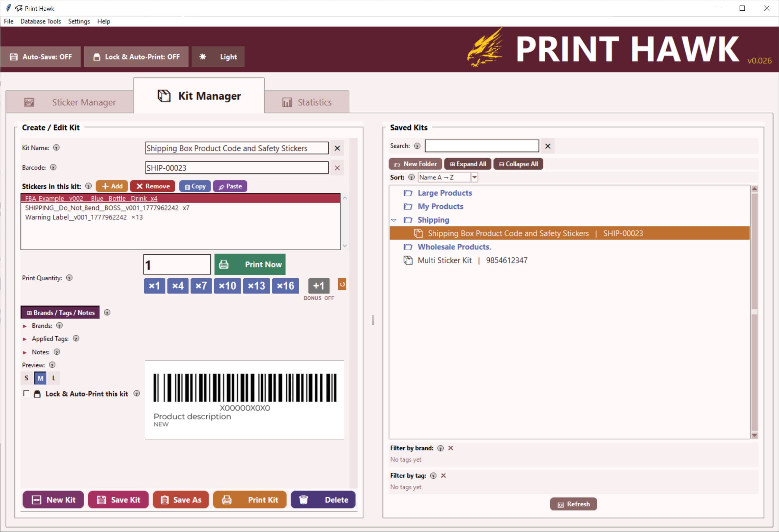Select small preview size S
This screenshot has height=532, width=779.
[x=27, y=378]
